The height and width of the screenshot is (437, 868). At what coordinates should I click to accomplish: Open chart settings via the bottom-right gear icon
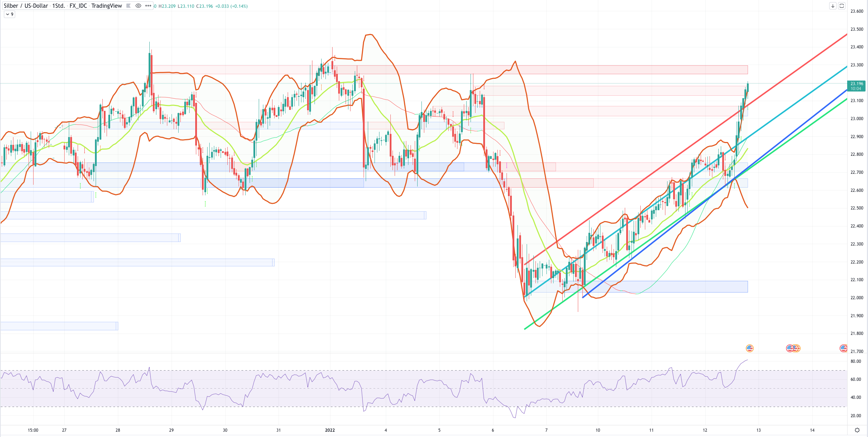tap(857, 430)
